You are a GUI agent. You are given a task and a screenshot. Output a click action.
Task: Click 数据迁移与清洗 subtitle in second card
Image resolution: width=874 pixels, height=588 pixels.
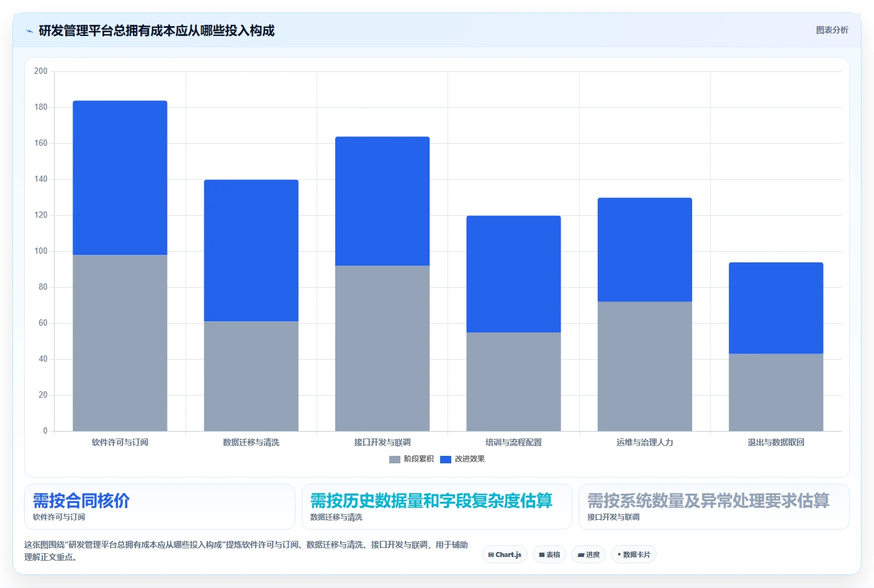(336, 517)
